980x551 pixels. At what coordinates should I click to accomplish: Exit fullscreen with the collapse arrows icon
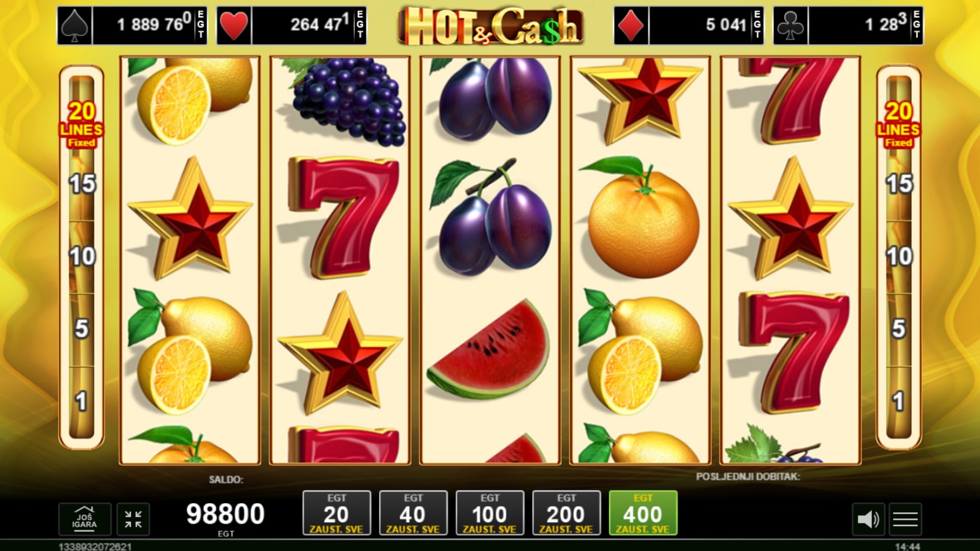coord(133,519)
